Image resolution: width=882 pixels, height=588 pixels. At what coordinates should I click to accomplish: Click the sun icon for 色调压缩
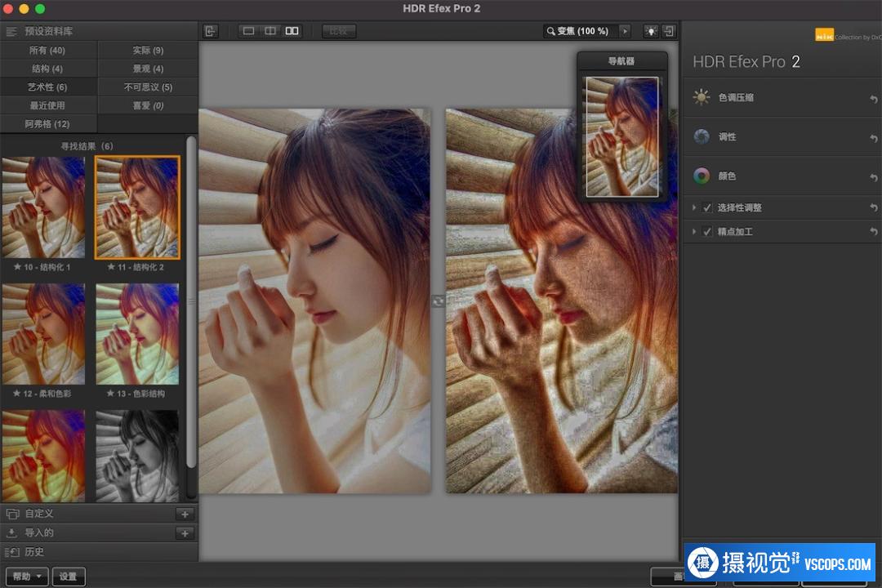click(x=702, y=97)
